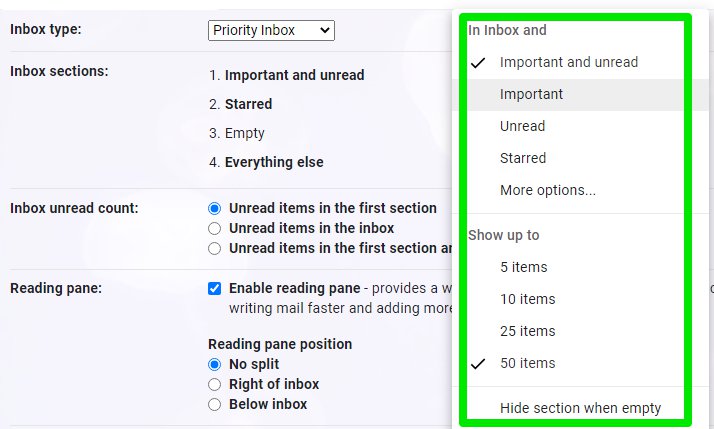Select "No split" reading pane position
The height and width of the screenshot is (429, 714).
214,365
